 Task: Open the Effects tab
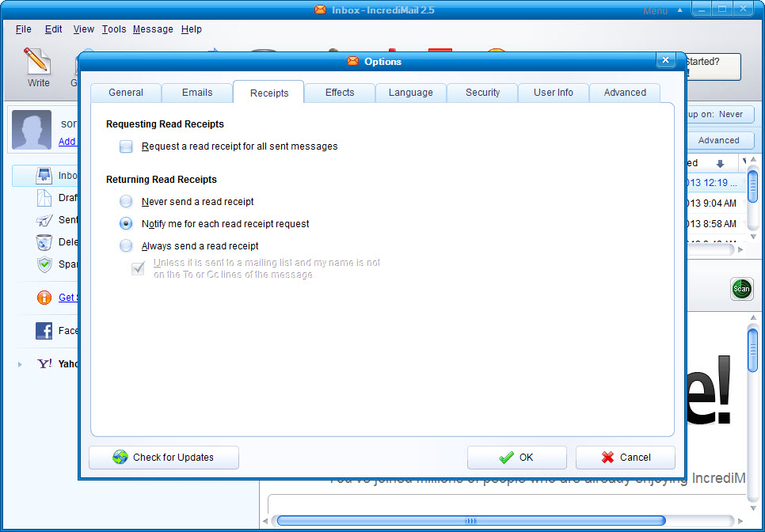pos(340,93)
